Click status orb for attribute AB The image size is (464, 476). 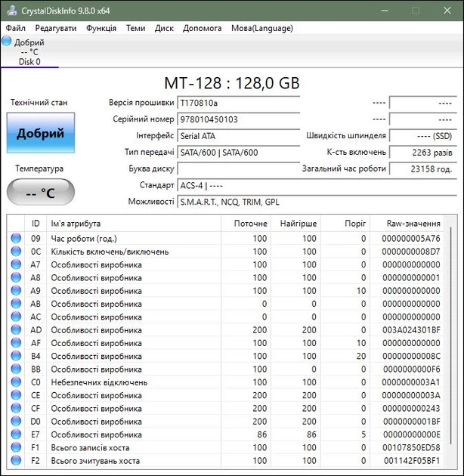(x=16, y=304)
